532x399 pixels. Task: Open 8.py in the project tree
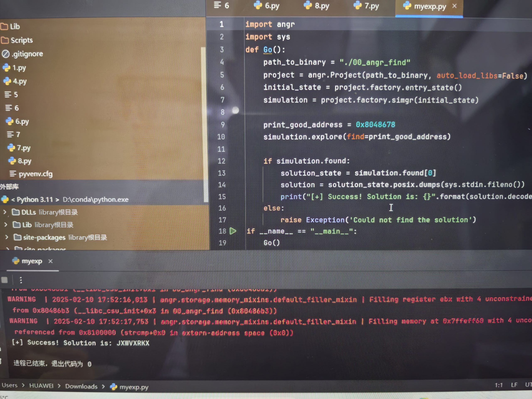point(20,161)
